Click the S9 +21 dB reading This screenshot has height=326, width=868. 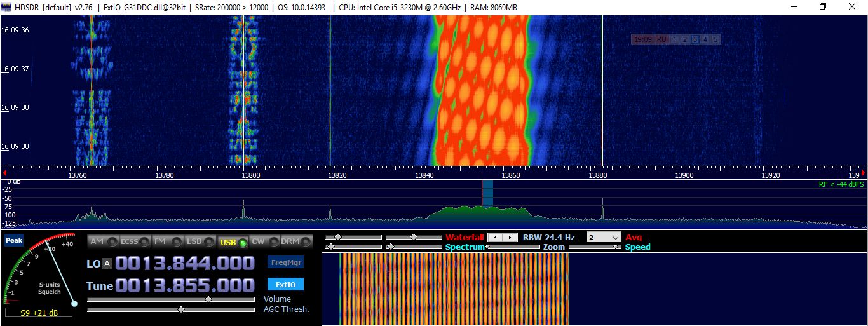coord(39,313)
